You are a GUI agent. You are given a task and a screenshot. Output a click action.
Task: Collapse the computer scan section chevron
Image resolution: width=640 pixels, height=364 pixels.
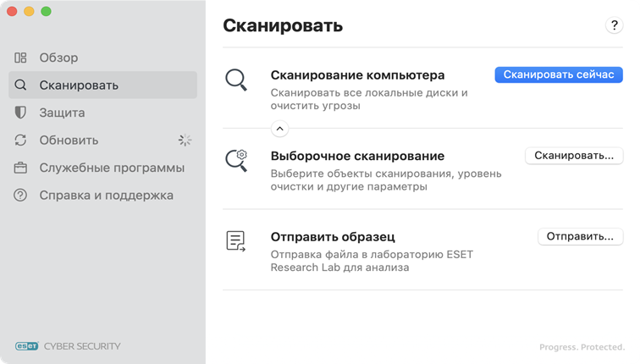click(279, 129)
